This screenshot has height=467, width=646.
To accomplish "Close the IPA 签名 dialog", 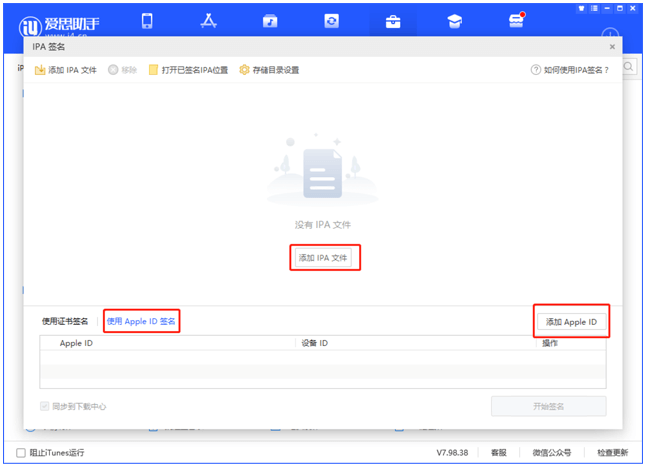I will tap(612, 47).
